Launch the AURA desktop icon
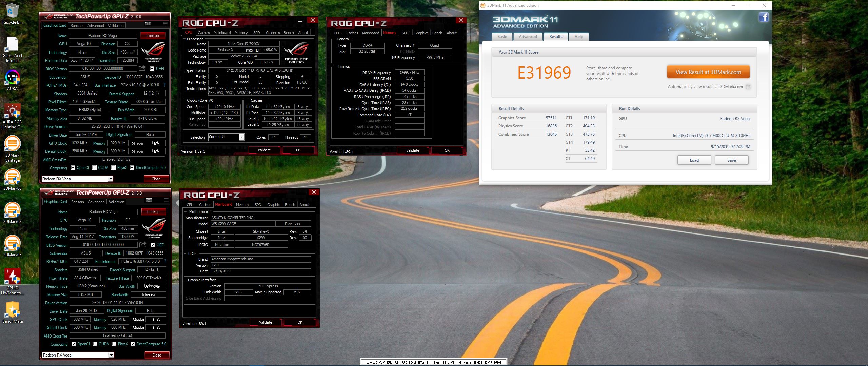Image resolution: width=868 pixels, height=366 pixels. (x=12, y=80)
